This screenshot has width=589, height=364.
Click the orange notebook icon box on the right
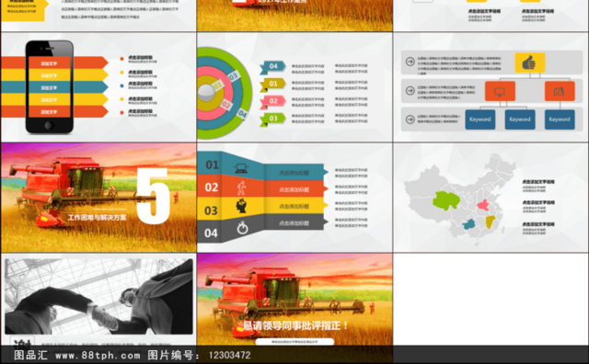point(560,91)
